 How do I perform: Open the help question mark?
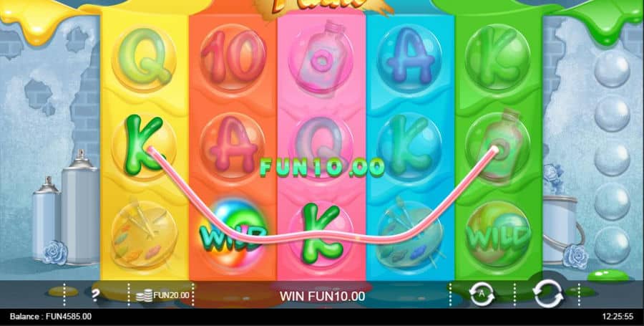[x=95, y=295]
